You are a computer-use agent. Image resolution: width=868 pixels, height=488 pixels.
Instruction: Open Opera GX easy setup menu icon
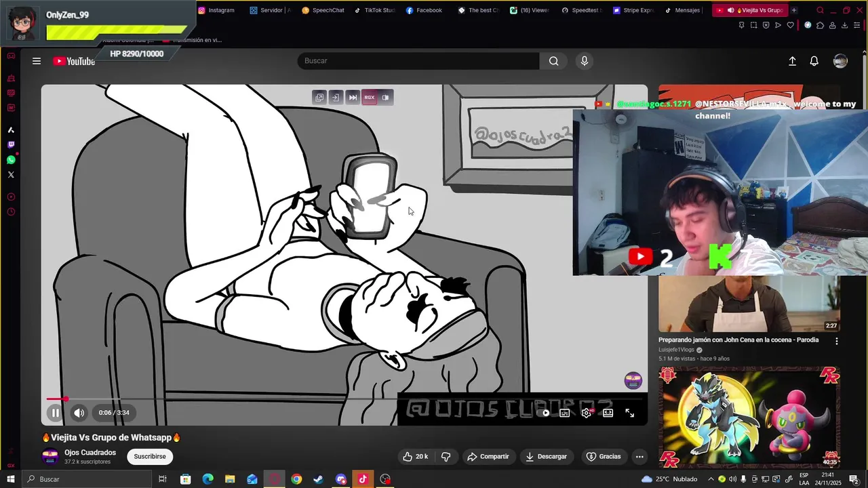click(x=856, y=25)
